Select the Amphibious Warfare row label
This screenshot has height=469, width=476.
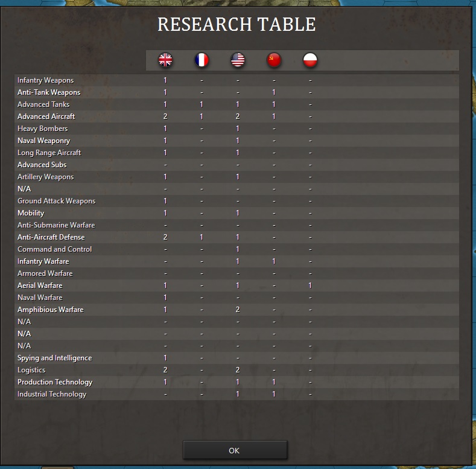51,310
